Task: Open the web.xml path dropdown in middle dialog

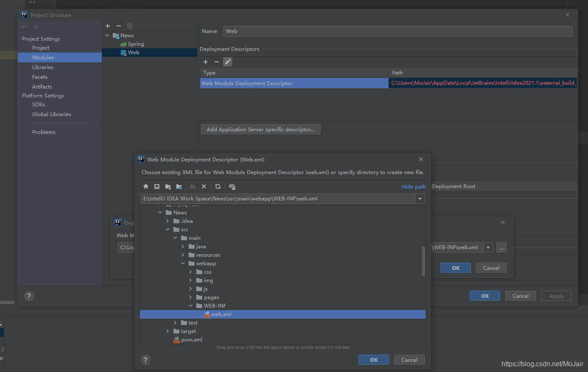Action: [x=488, y=247]
